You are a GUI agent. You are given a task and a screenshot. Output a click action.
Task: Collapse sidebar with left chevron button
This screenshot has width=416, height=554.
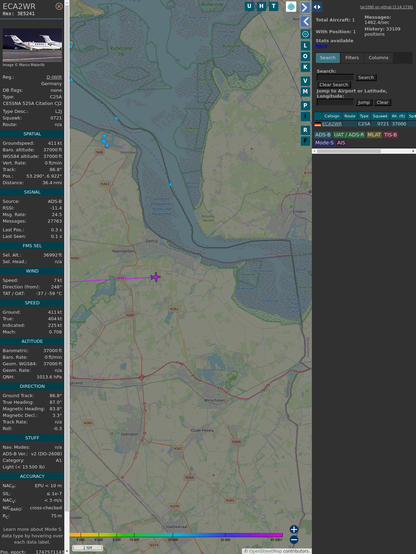pyautogui.click(x=305, y=22)
